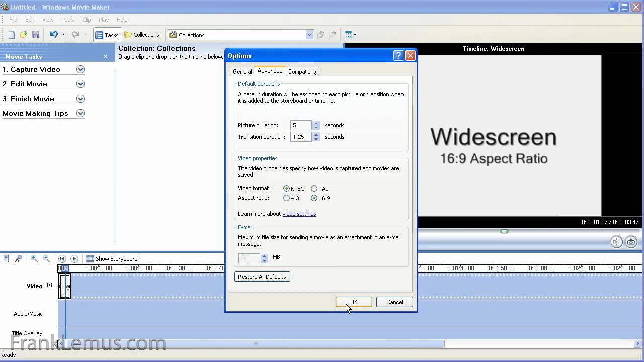This screenshot has height=362, width=644.
Task: Click the Save Project toolbar icon
Action: pyautogui.click(x=36, y=35)
